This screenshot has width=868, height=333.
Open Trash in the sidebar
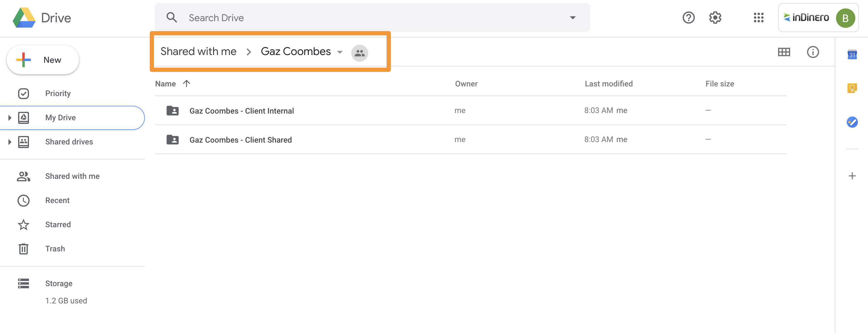coord(55,249)
